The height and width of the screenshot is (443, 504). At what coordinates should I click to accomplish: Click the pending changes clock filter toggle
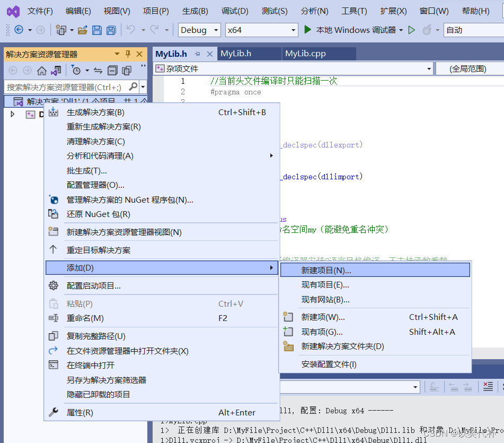(x=76, y=70)
